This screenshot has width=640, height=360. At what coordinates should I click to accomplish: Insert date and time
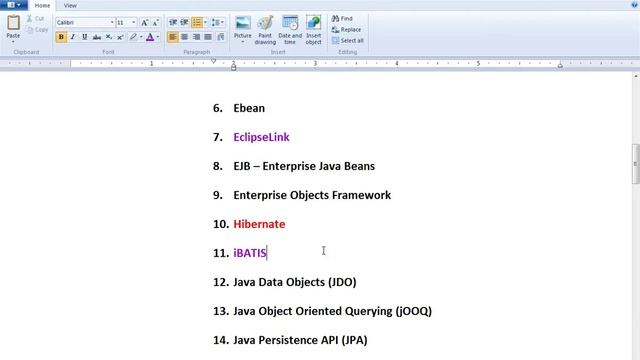click(x=290, y=30)
